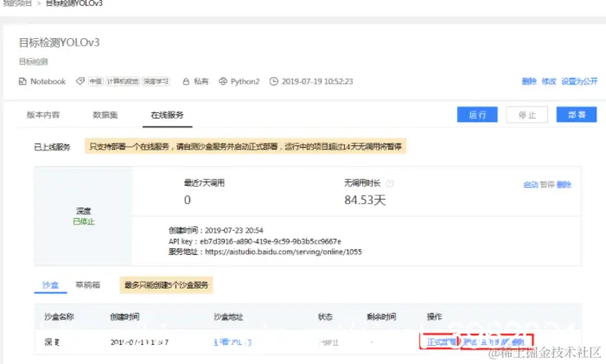Click 删除 for the online service

564,185
